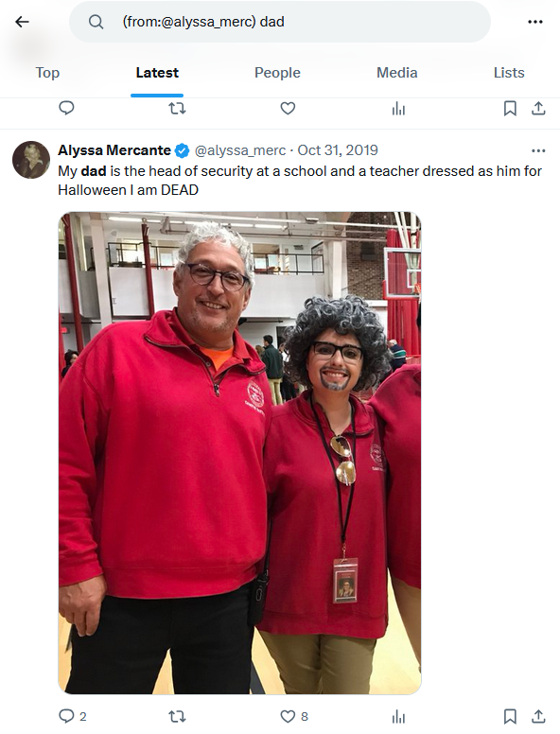Click the search query input field

(280, 22)
